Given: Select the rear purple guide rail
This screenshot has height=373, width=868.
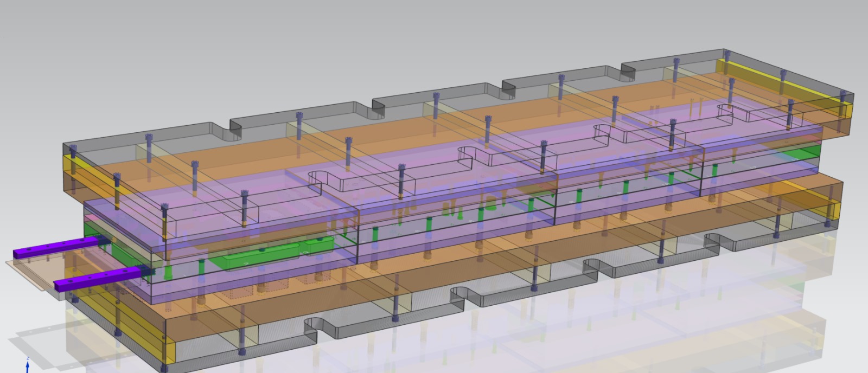Looking at the screenshot, I should pyautogui.click(x=54, y=249).
